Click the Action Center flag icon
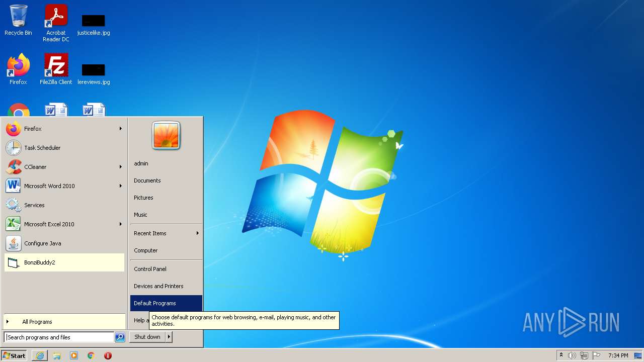Image resolution: width=644 pixels, height=362 pixels. pos(596,355)
